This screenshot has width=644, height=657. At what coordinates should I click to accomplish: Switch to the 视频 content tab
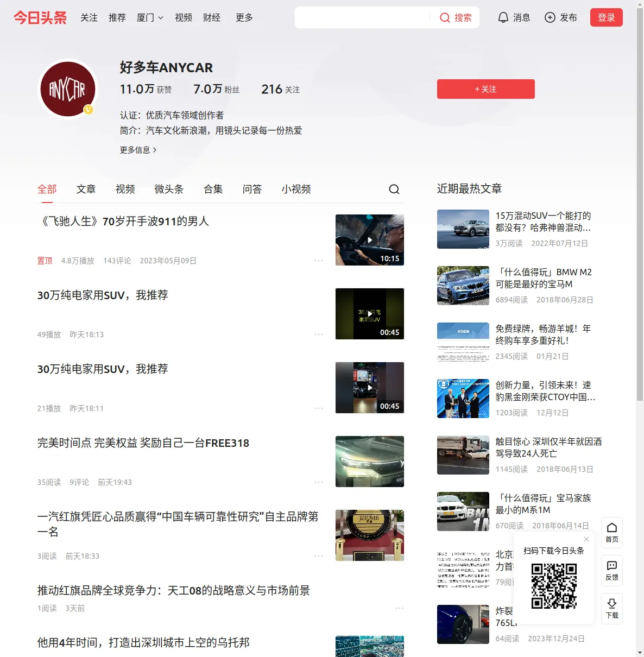pyautogui.click(x=125, y=189)
